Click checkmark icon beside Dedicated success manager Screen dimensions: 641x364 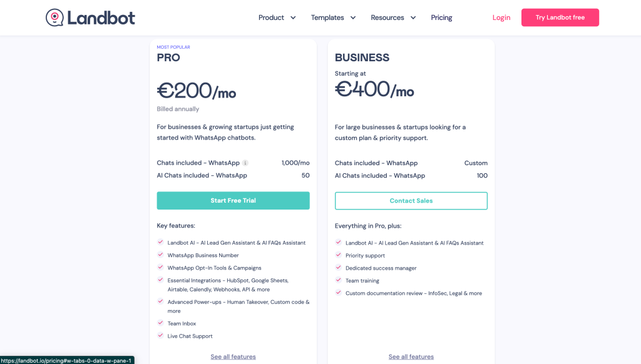coord(339,268)
